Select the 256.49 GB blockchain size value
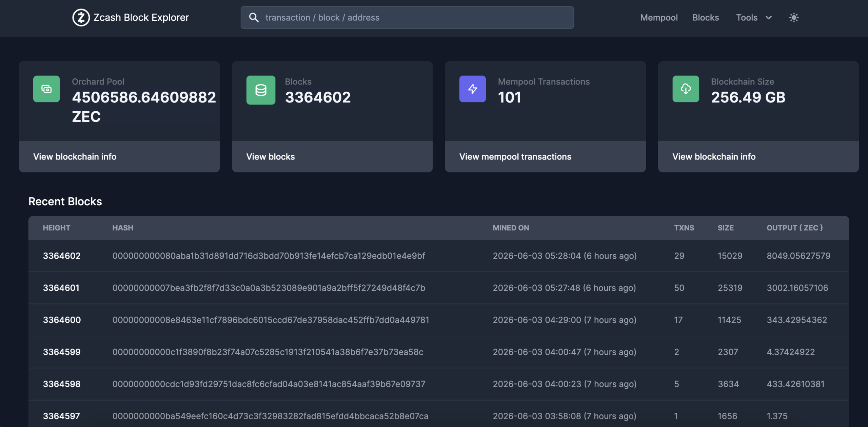The width and height of the screenshot is (868, 427). 748,97
